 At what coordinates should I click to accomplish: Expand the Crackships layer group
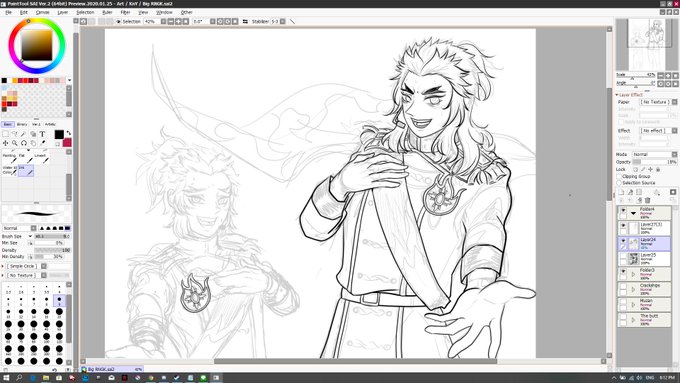(x=633, y=289)
